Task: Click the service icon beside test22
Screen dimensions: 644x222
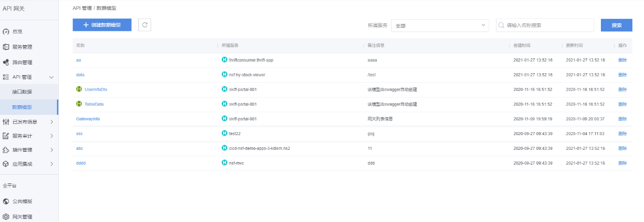Action: (225, 134)
